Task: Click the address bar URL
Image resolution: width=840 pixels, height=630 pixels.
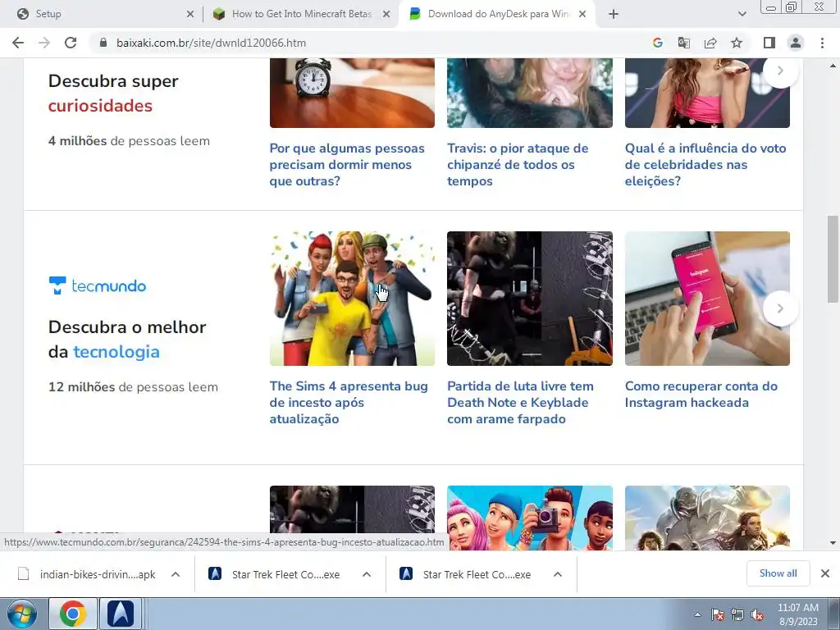Action: [x=211, y=43]
